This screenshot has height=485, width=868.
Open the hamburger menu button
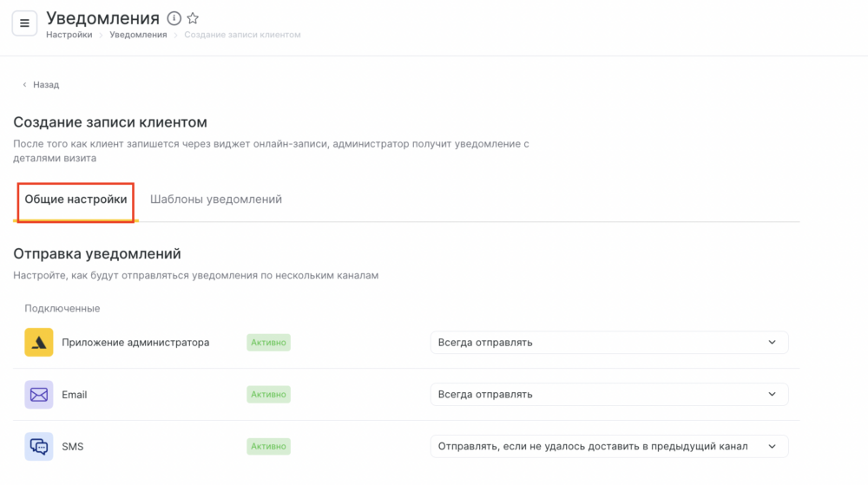(24, 23)
